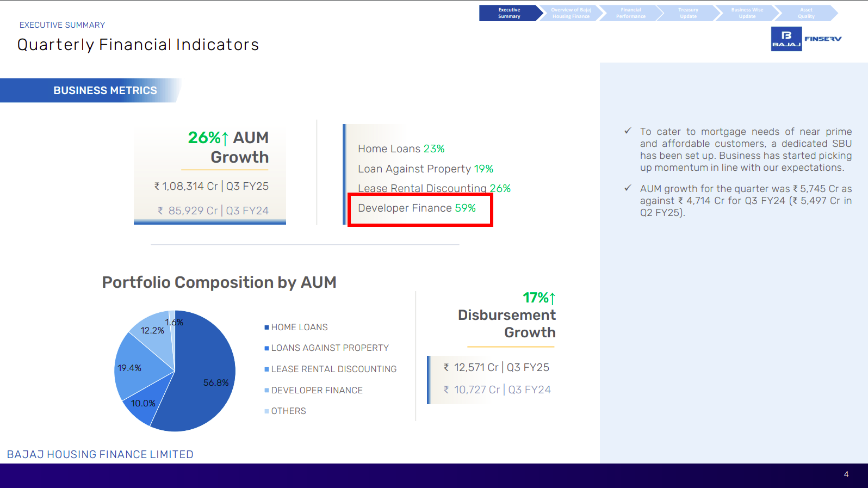Jump to the Asset Quality tab
This screenshot has width=868, height=488.
[x=806, y=13]
